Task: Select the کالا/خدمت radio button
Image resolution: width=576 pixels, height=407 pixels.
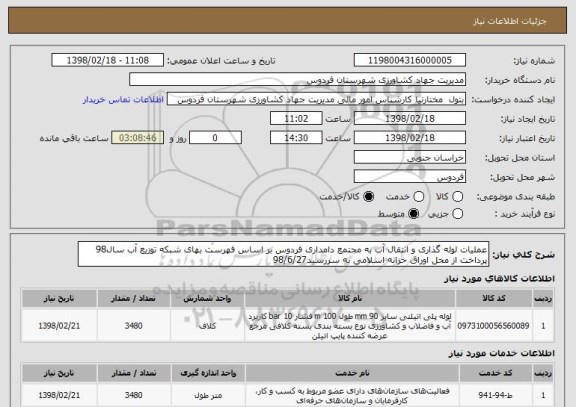Action: [x=368, y=197]
